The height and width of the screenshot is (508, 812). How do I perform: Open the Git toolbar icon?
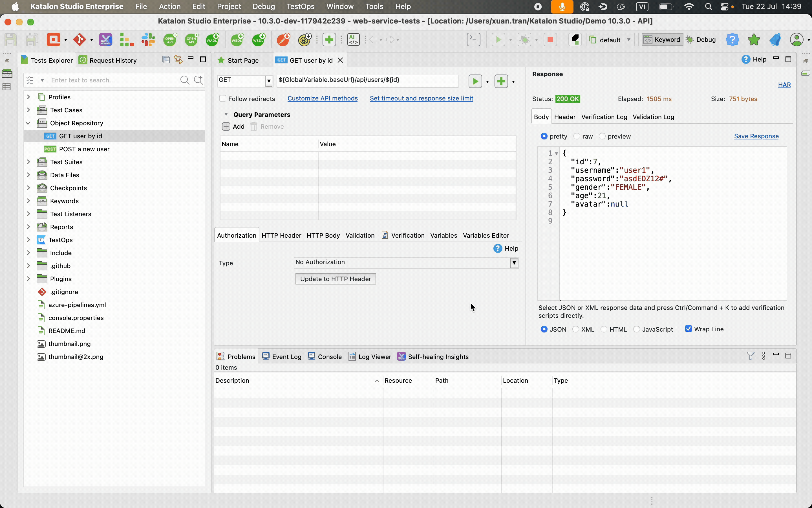click(x=80, y=40)
